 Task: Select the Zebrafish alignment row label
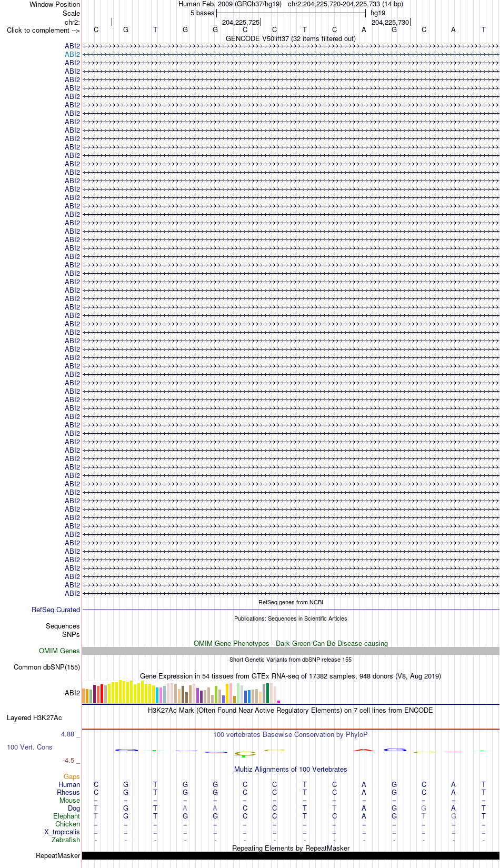point(66,840)
